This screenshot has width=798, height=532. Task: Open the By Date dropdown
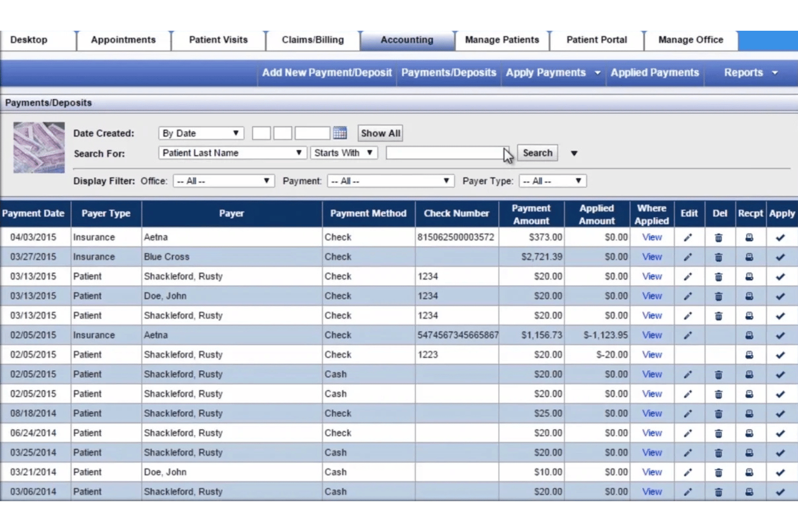pos(201,133)
